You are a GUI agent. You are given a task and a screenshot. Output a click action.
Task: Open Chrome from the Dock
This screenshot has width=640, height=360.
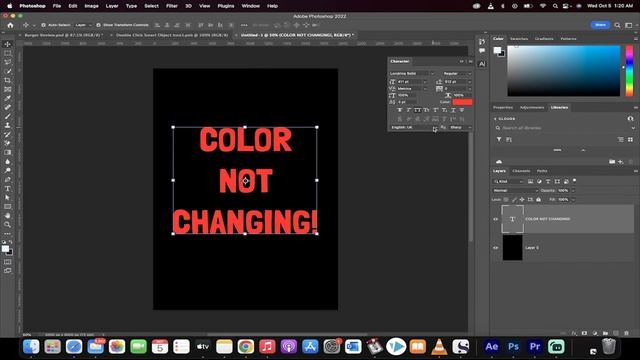(x=245, y=347)
